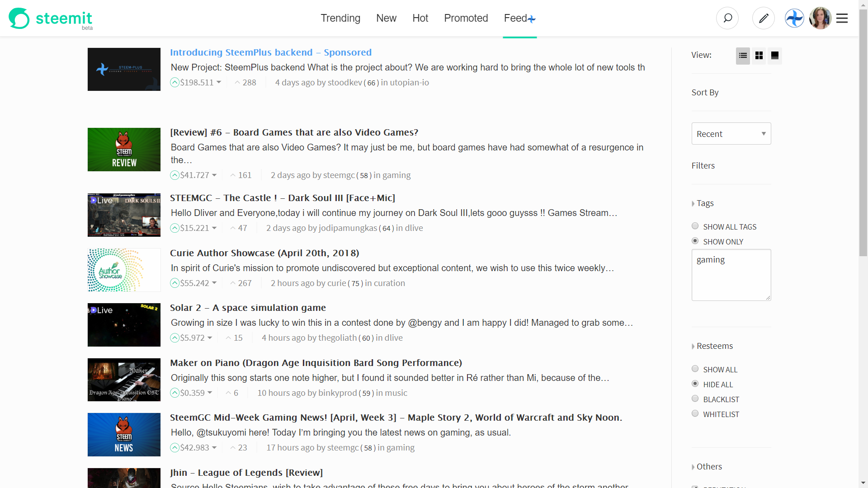
Task: Switch to big picture view layout
Action: tap(775, 56)
